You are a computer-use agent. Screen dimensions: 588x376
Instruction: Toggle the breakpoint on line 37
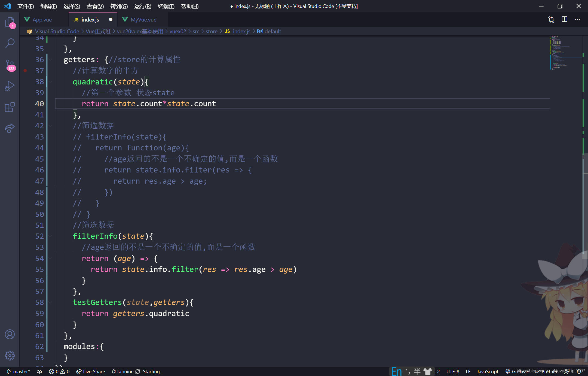(25, 71)
